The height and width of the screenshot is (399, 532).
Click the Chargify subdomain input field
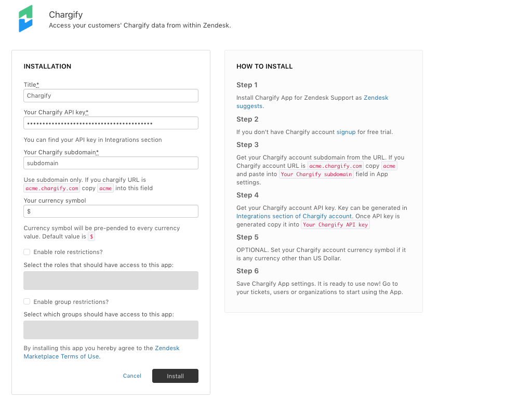(x=111, y=163)
